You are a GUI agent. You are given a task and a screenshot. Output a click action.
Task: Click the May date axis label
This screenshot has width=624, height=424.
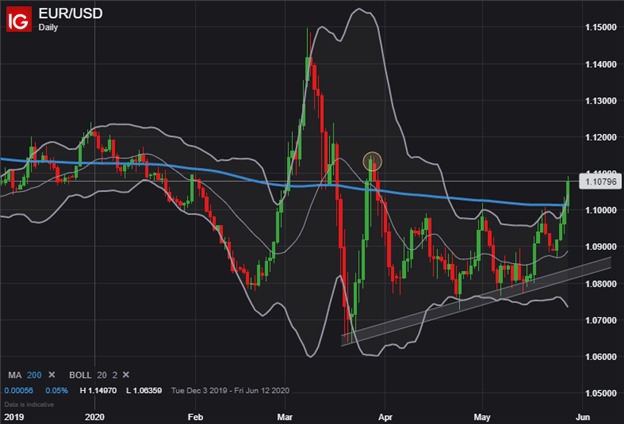482,417
